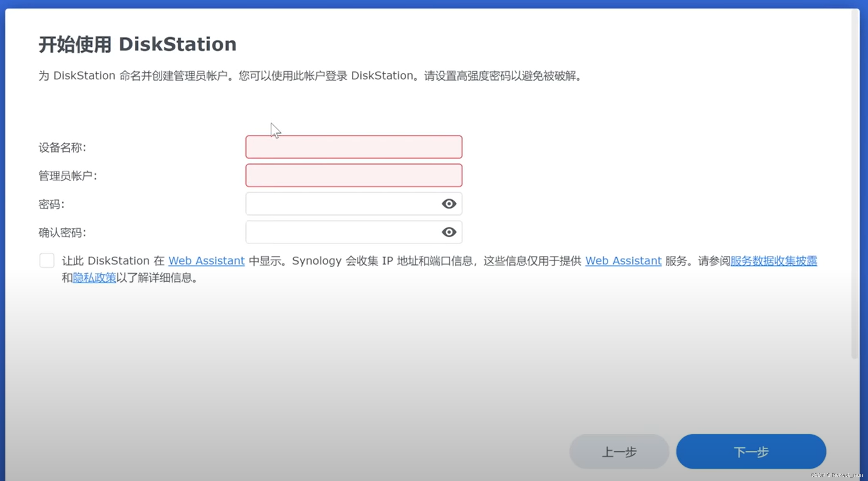868x481 pixels.
Task: Enable showing DiskStation in Web Assistant checkbox
Action: tap(47, 261)
